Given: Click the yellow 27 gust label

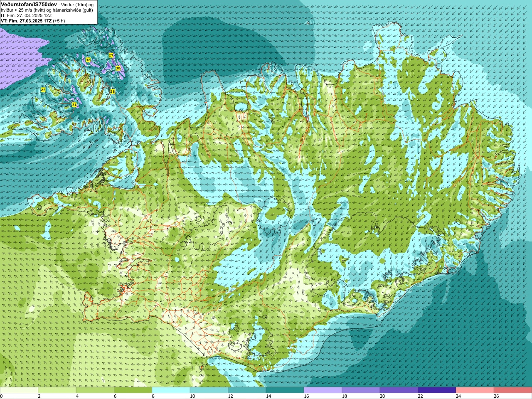Looking at the screenshot, I should coord(111,55).
